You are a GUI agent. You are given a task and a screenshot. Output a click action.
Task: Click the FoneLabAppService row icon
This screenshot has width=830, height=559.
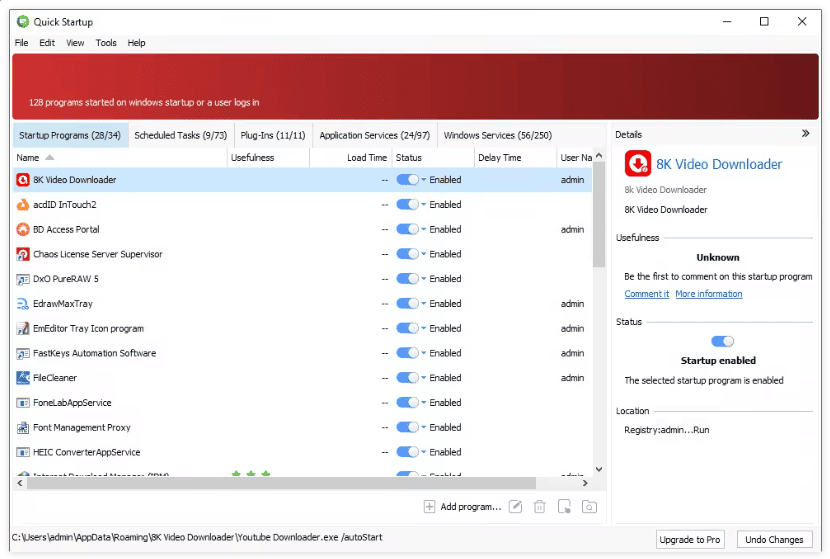tap(23, 403)
